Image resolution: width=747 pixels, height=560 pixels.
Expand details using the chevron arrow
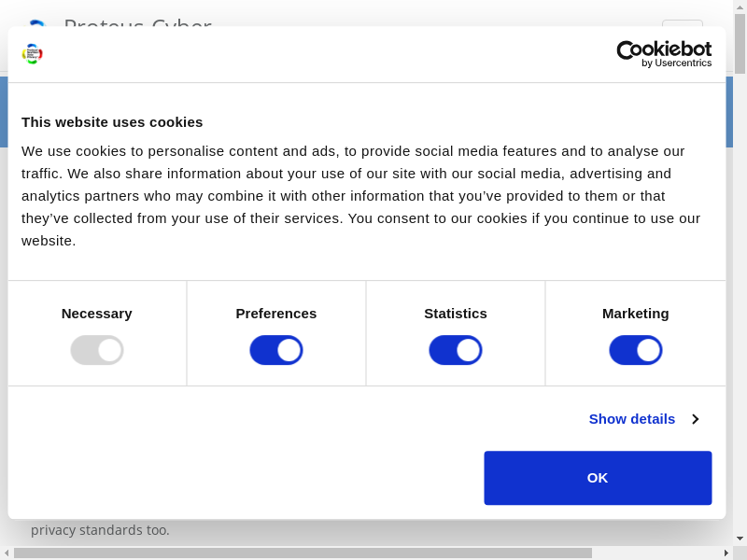696,419
